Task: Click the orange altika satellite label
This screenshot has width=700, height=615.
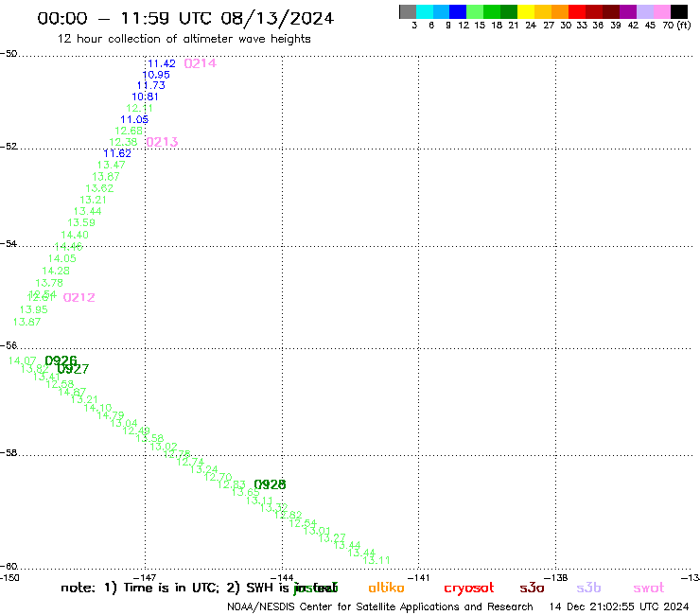Action: pos(386,588)
